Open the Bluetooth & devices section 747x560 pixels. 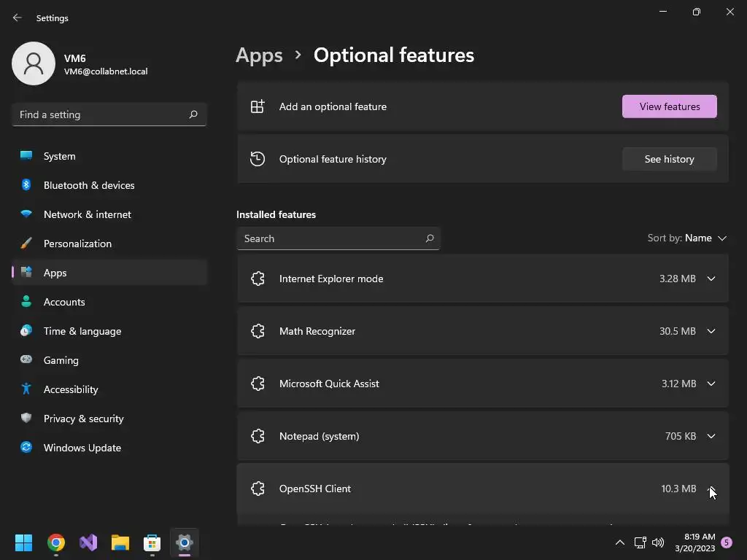click(88, 185)
